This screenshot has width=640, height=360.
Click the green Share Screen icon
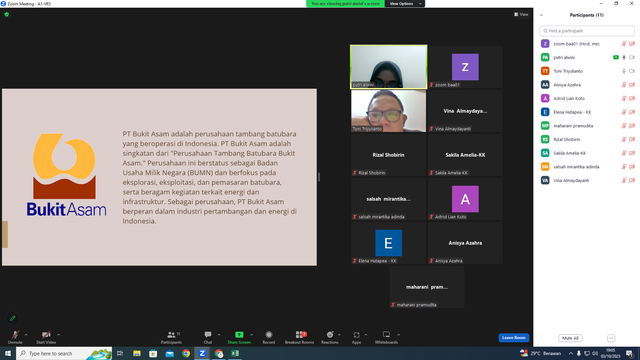[x=239, y=335]
